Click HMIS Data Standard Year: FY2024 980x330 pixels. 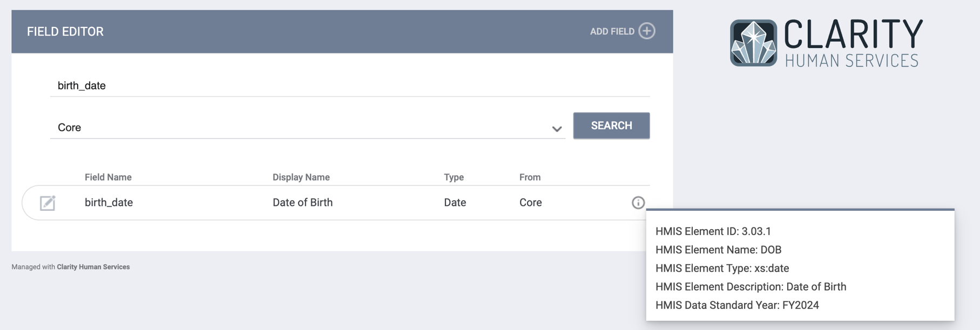737,305
